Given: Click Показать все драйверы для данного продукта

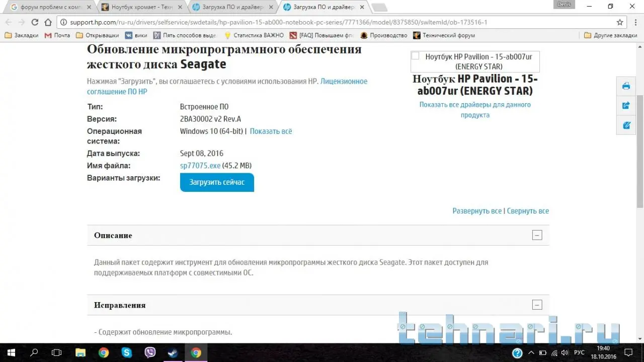Looking at the screenshot, I should coord(475,110).
